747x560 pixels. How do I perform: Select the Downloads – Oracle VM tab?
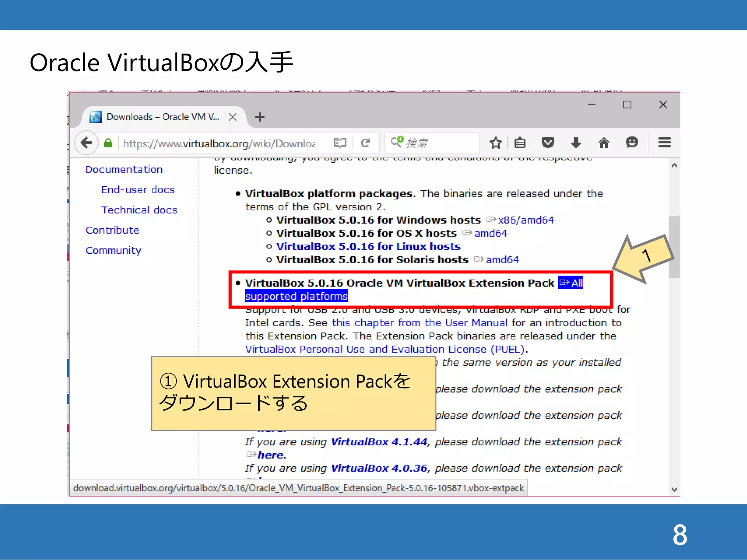(x=162, y=117)
